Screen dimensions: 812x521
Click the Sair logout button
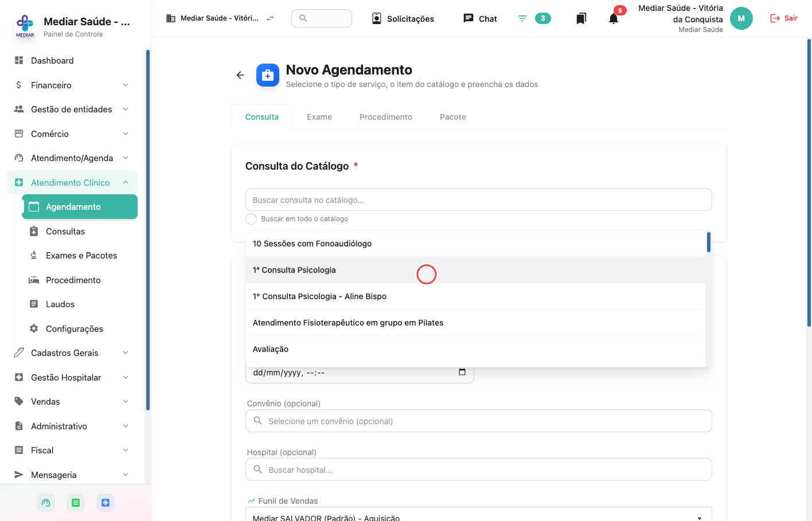(x=784, y=18)
